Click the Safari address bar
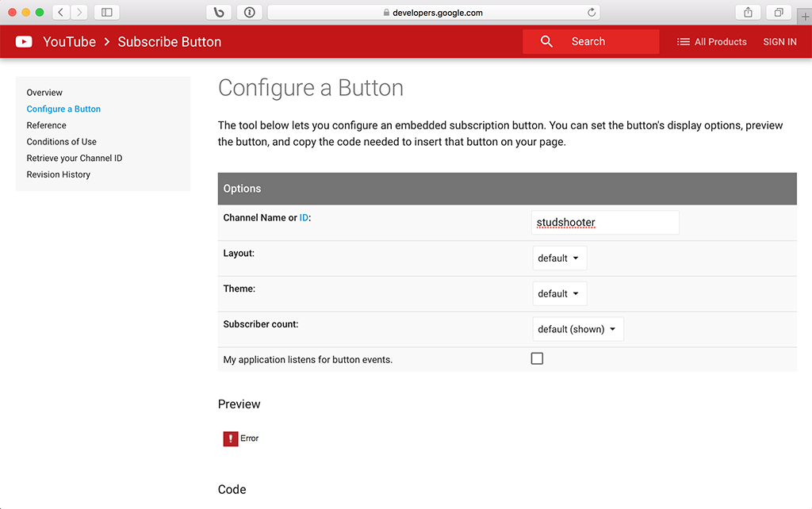This screenshot has width=812, height=509. [433, 13]
